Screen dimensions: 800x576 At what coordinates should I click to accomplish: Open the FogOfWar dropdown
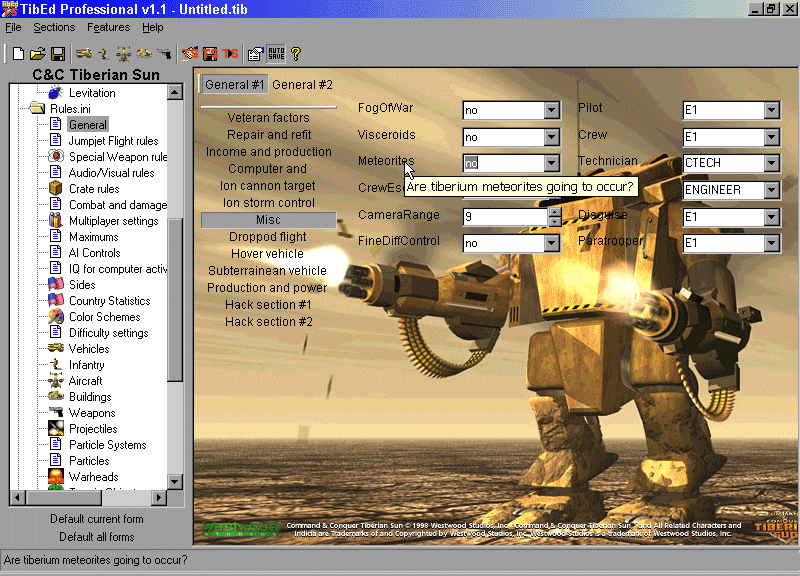coord(551,109)
